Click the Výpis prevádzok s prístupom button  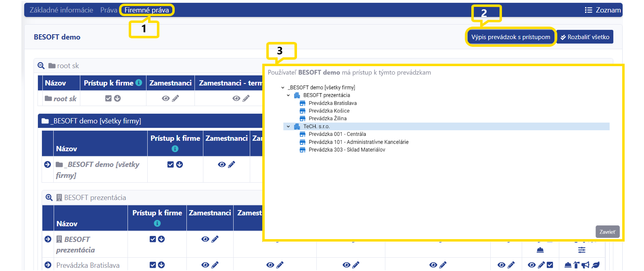(x=511, y=37)
